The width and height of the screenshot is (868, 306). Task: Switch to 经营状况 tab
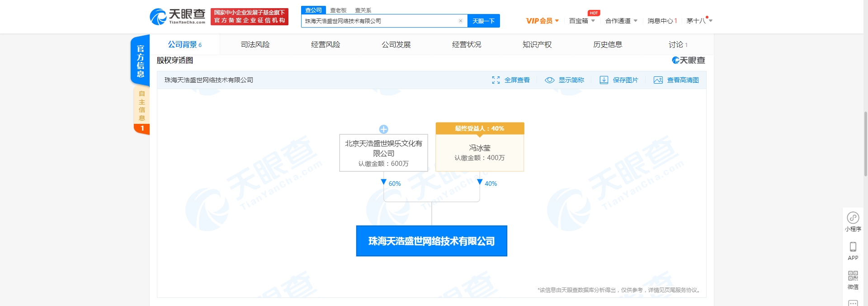click(x=467, y=44)
